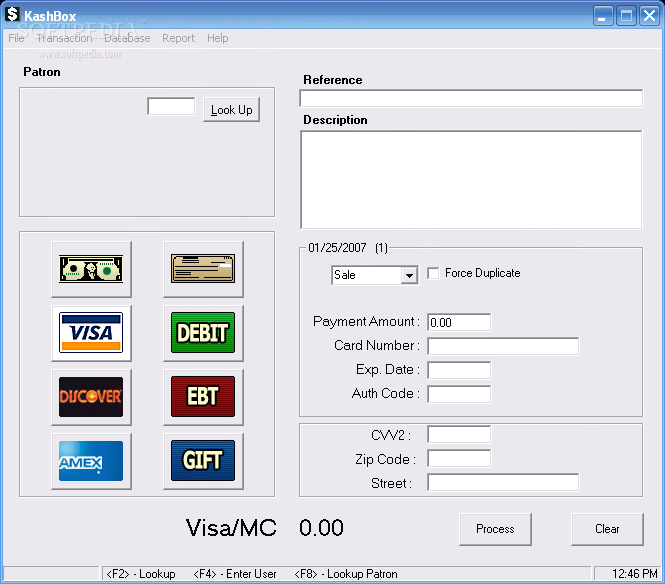This screenshot has width=665, height=584.
Task: Select the cash payment icon
Action: [x=91, y=269]
